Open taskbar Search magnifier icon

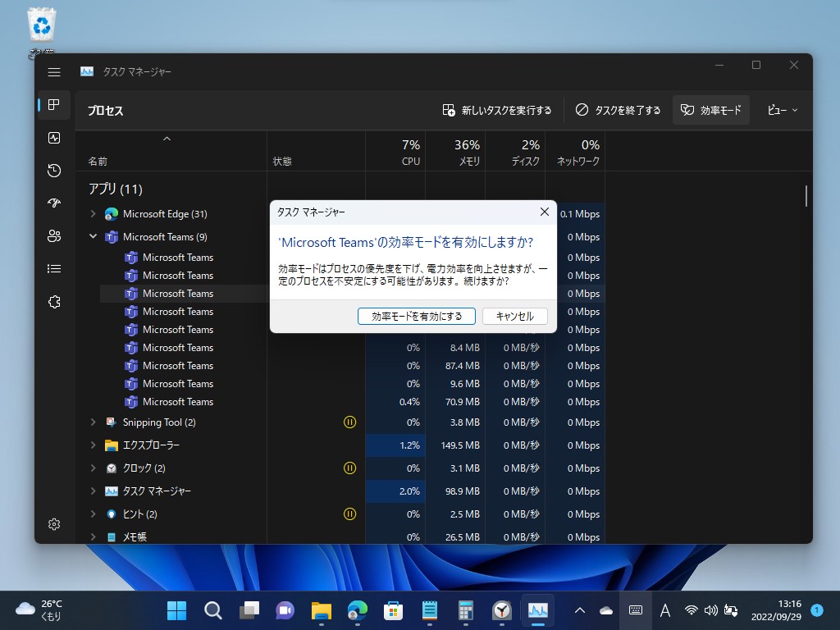tap(212, 610)
